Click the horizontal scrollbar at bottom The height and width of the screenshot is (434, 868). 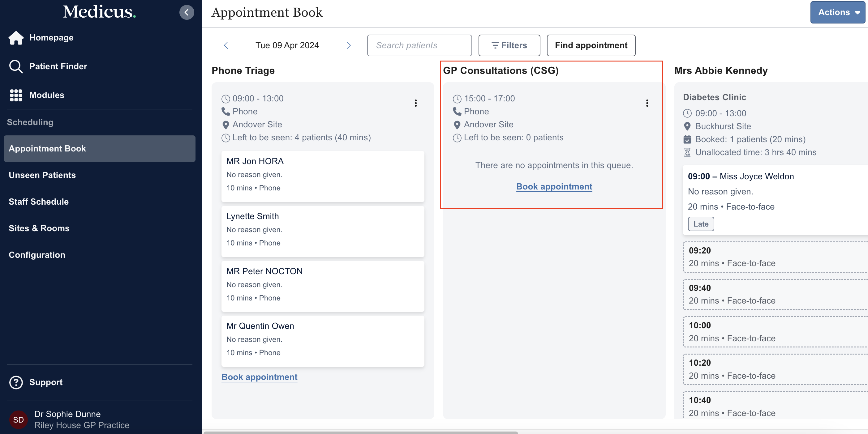coord(361,432)
